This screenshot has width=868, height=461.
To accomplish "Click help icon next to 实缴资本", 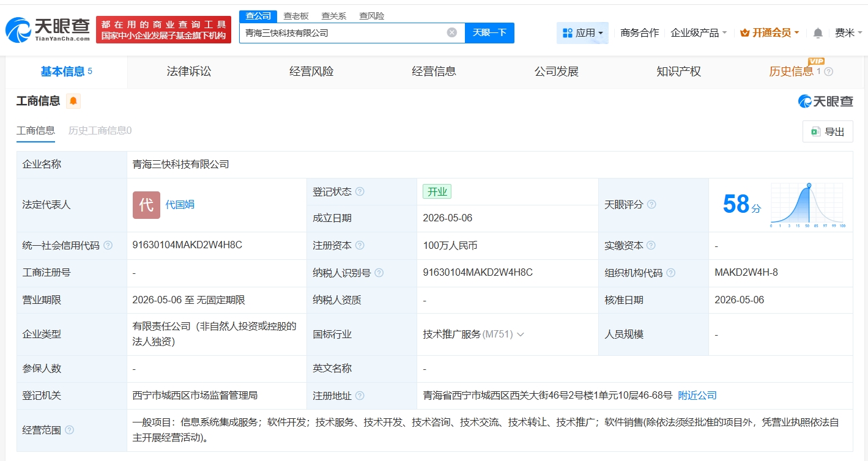I will tap(651, 245).
